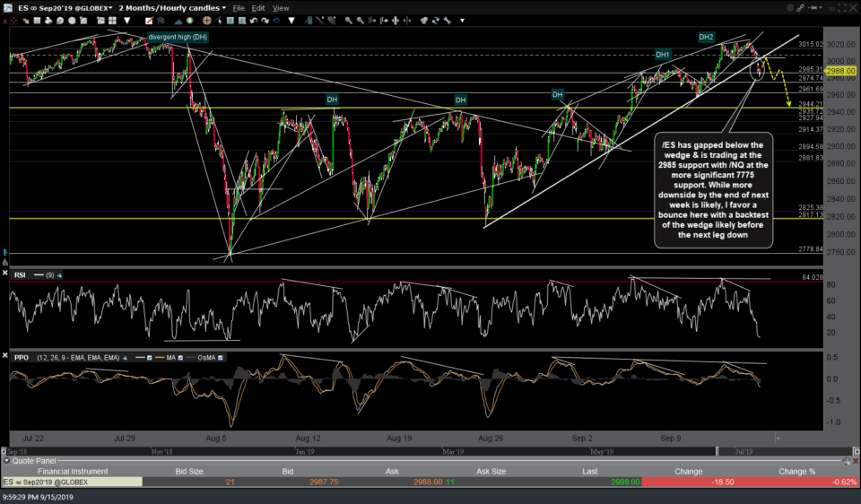
Task: Click the time navigator range slider handle
Action: tap(717, 451)
